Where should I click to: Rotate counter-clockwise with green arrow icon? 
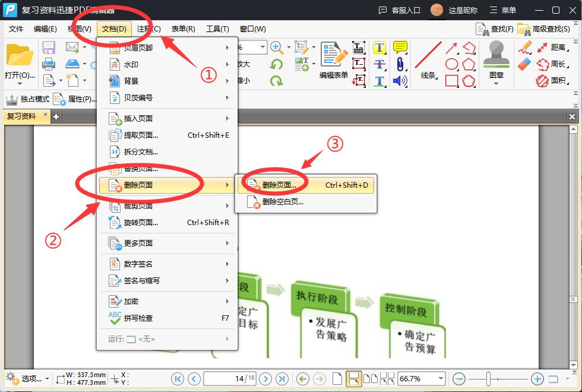[x=276, y=64]
